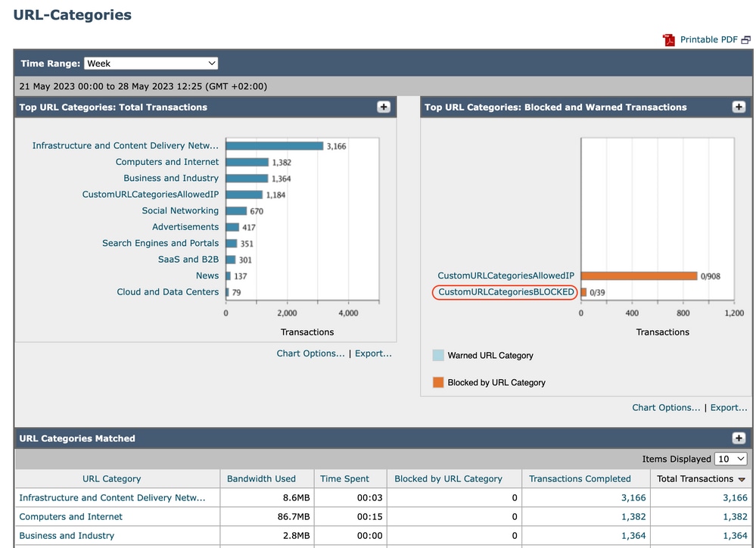Open CustomURLCategoriesBLOCKED category link
The width and height of the screenshot is (756, 548).
tap(506, 292)
